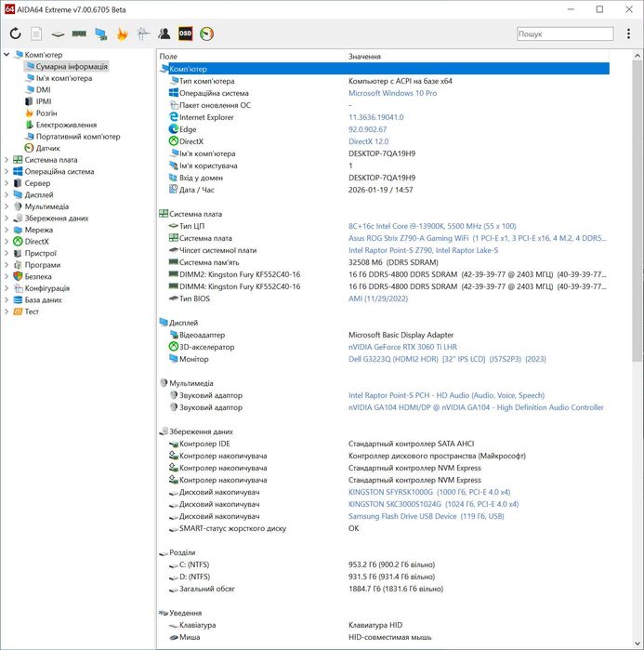Click the Refresh toolbar icon

15,33
